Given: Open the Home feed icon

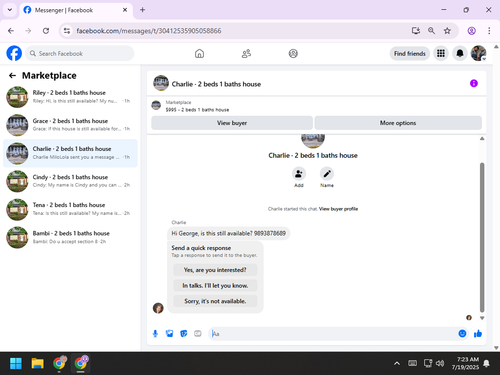Looking at the screenshot, I should (x=199, y=53).
